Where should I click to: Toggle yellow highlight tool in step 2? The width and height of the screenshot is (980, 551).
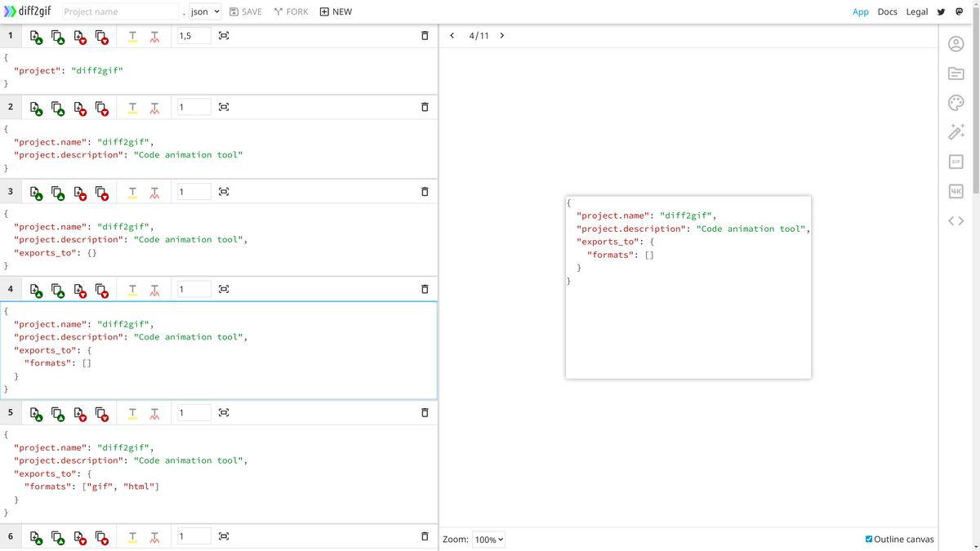(x=132, y=108)
